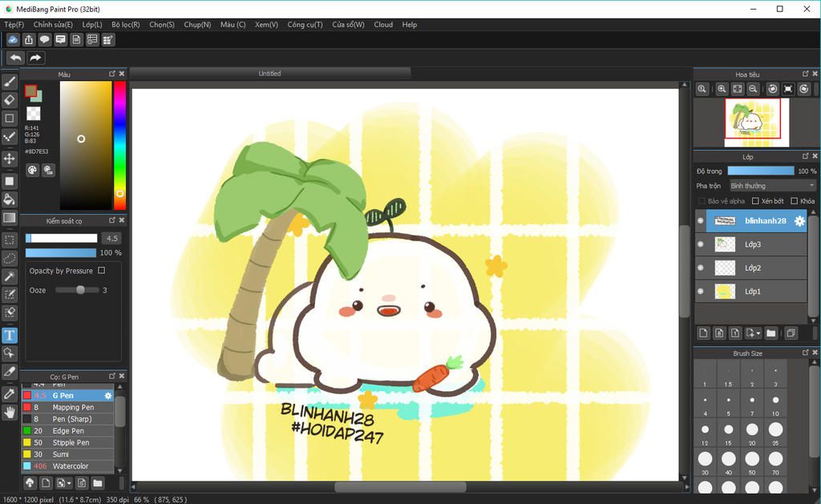Open the Bộ lọc(R) menu
The image size is (821, 504).
click(x=126, y=25)
